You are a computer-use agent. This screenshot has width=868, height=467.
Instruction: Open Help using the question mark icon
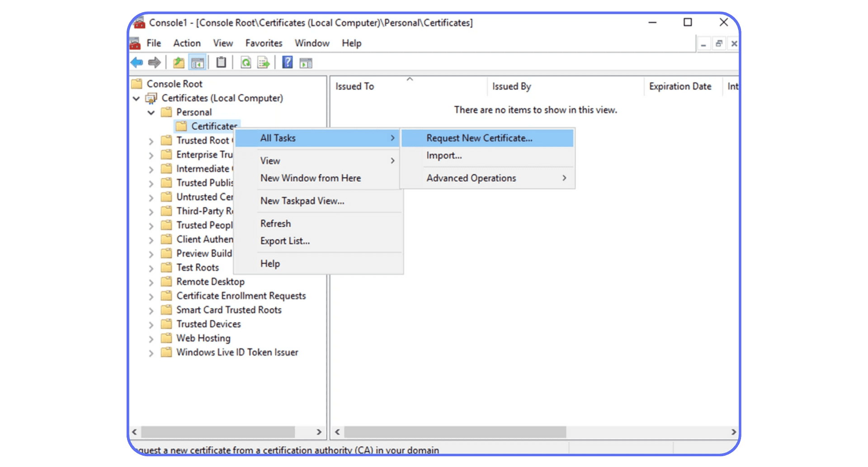[x=287, y=62]
